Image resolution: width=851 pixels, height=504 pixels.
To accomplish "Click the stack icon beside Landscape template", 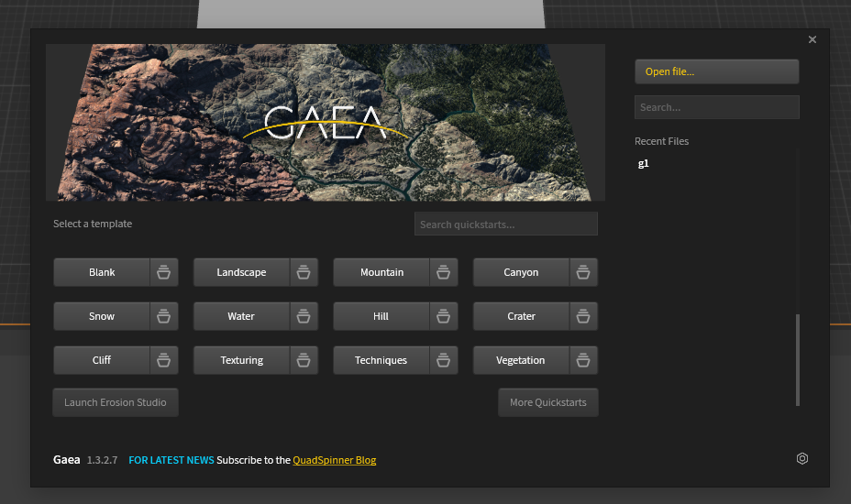I will tap(304, 272).
